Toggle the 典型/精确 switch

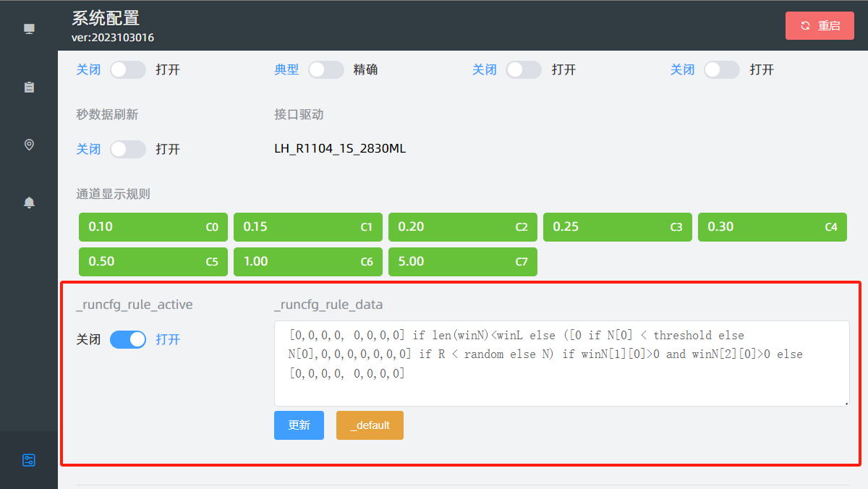[325, 69]
